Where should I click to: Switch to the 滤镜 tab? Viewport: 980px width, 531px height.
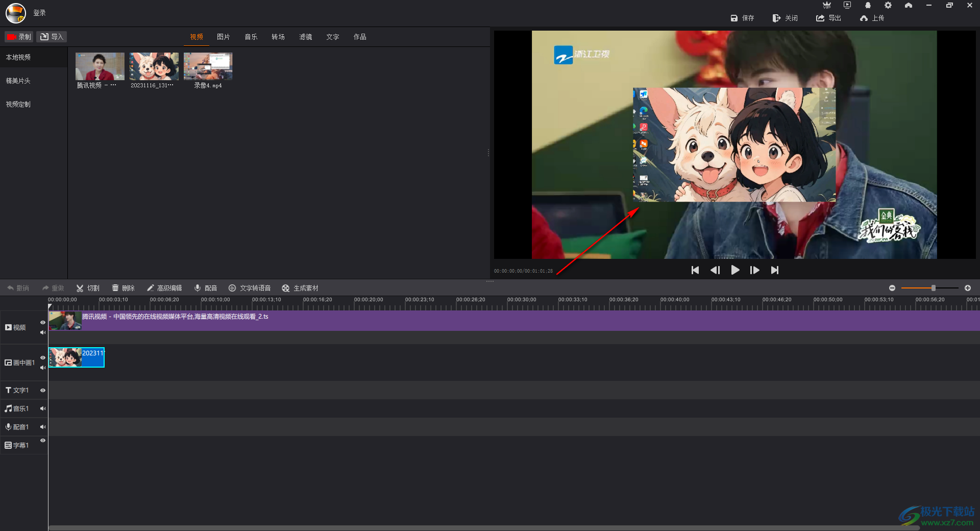point(306,37)
